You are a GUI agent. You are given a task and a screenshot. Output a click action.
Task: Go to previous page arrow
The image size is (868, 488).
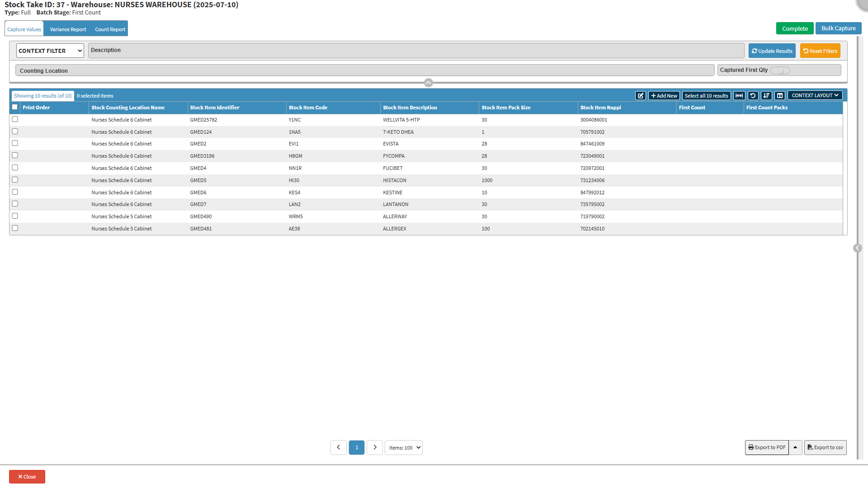tap(339, 447)
